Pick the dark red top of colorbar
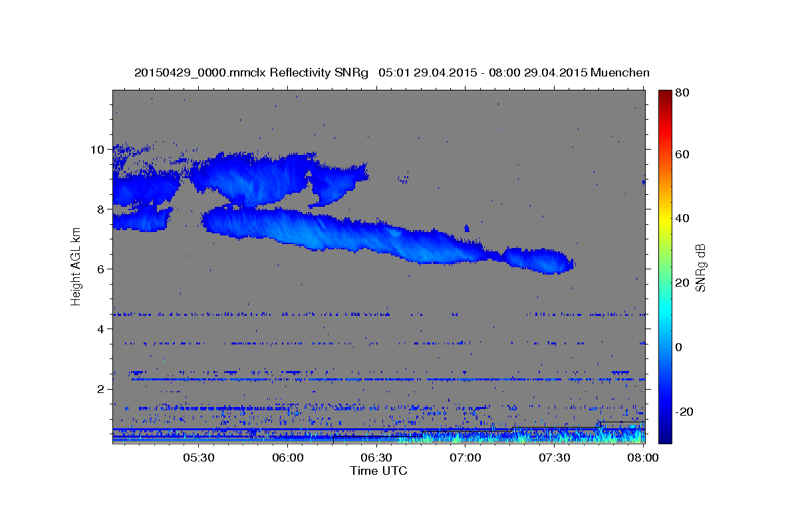Screen dimensions: 798x532 (x=665, y=94)
